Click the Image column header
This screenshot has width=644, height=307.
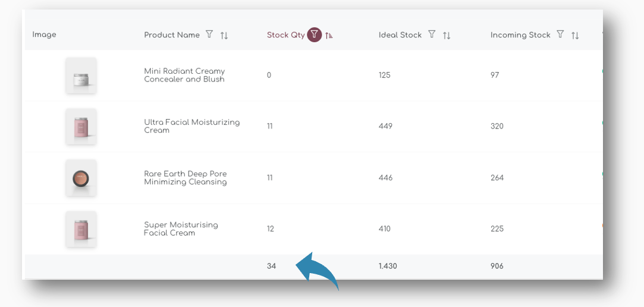coord(45,35)
